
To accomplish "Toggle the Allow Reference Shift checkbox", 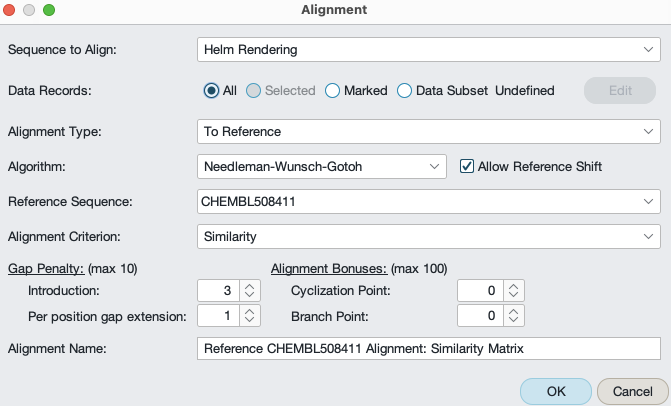I will [x=466, y=166].
